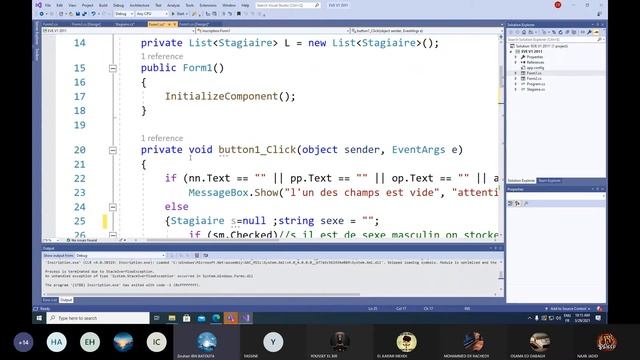Switch to the Team Explorer tab

point(549,180)
